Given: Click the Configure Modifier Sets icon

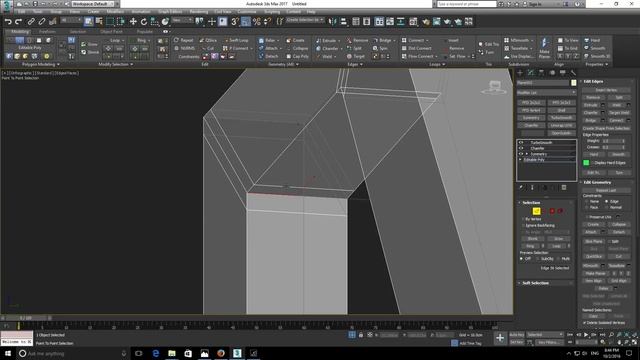Looking at the screenshot, I should (x=564, y=187).
